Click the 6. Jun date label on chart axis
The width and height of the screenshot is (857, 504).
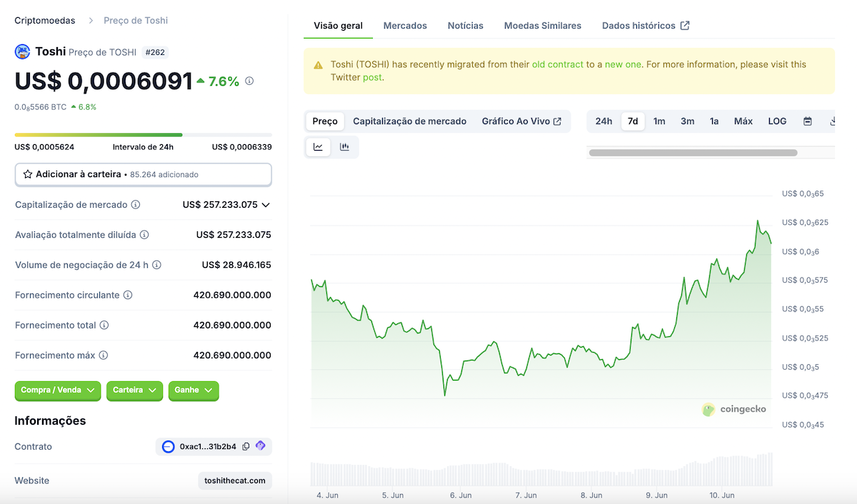(461, 495)
